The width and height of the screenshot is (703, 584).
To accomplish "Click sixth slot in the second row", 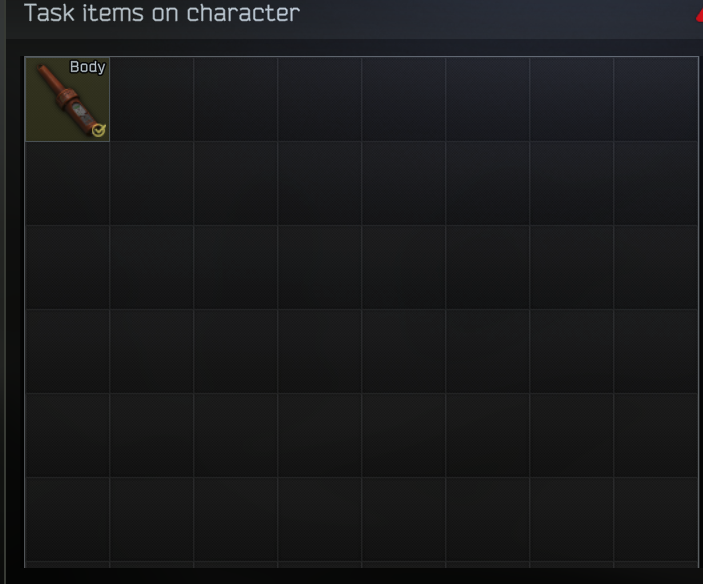I will 487,183.
